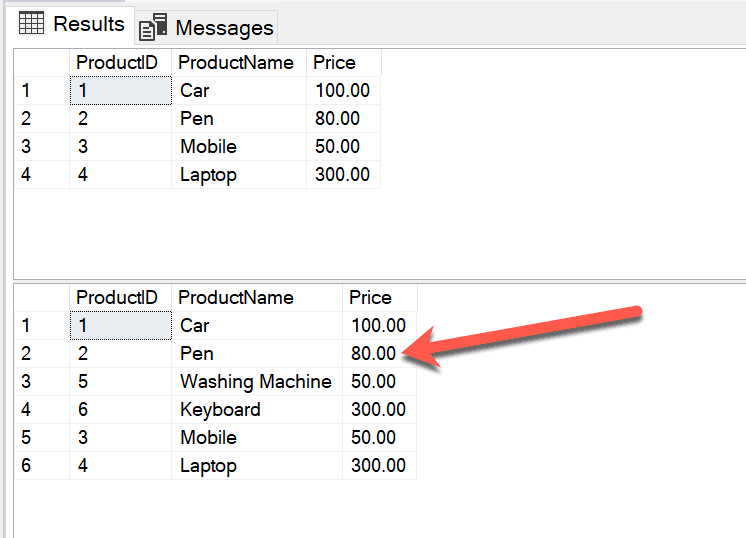Select the top grid's select-all corner cell
Image resolution: width=746 pixels, height=538 pixels.
pos(40,62)
